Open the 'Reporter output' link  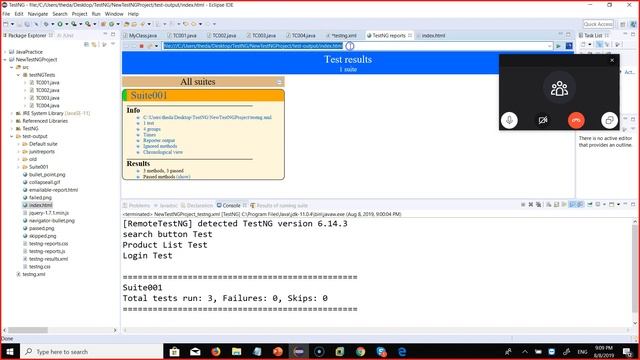click(x=159, y=140)
